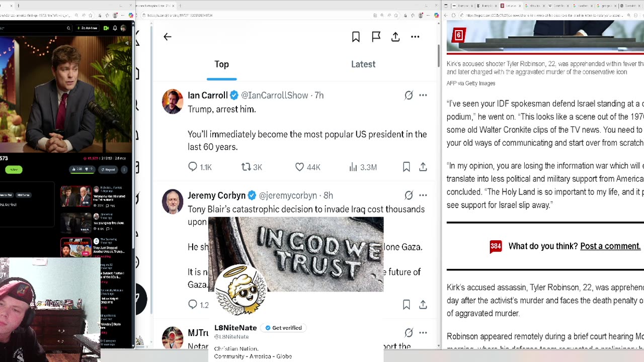Select the Top tab
Screen dimensions: 644x362
click(x=221, y=64)
